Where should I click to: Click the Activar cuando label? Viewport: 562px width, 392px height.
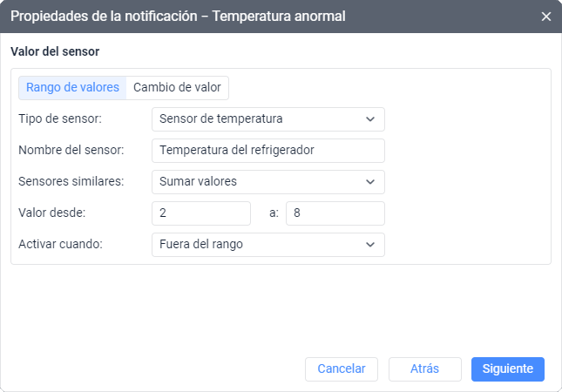coord(60,245)
